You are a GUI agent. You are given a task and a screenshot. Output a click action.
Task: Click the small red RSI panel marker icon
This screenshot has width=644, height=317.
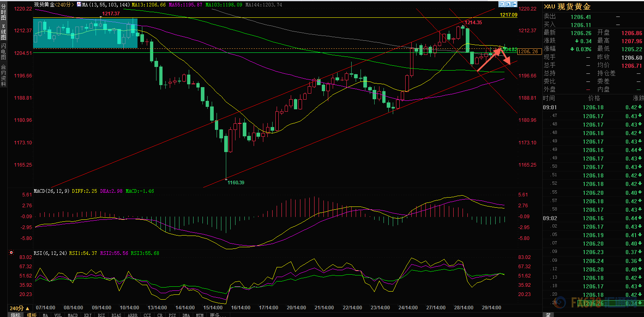coord(11,253)
